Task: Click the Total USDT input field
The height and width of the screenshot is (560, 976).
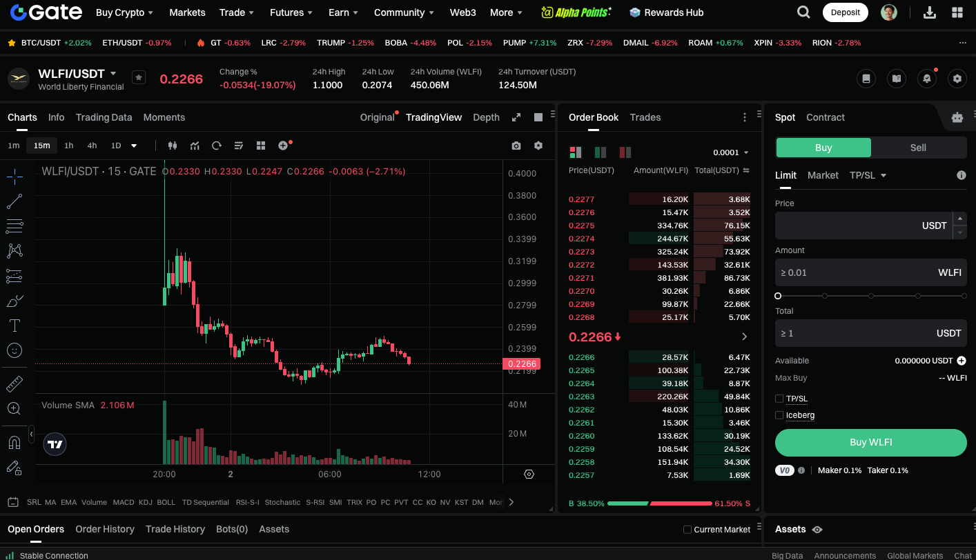Action: point(871,333)
